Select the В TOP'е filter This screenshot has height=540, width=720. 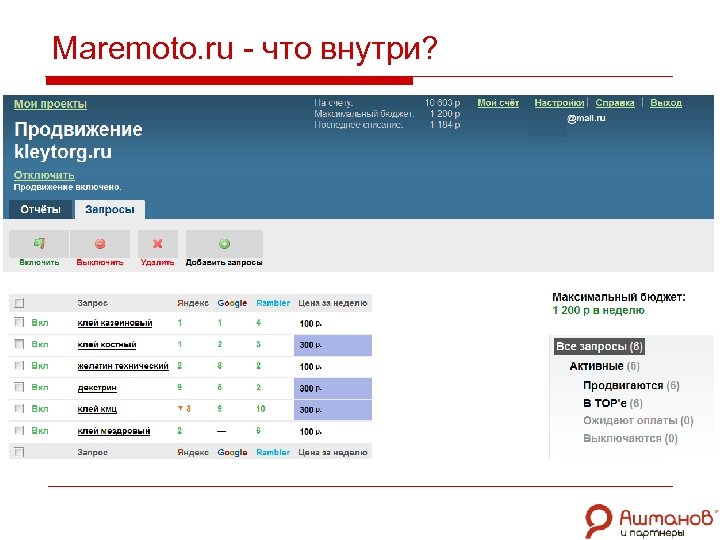coord(613,403)
